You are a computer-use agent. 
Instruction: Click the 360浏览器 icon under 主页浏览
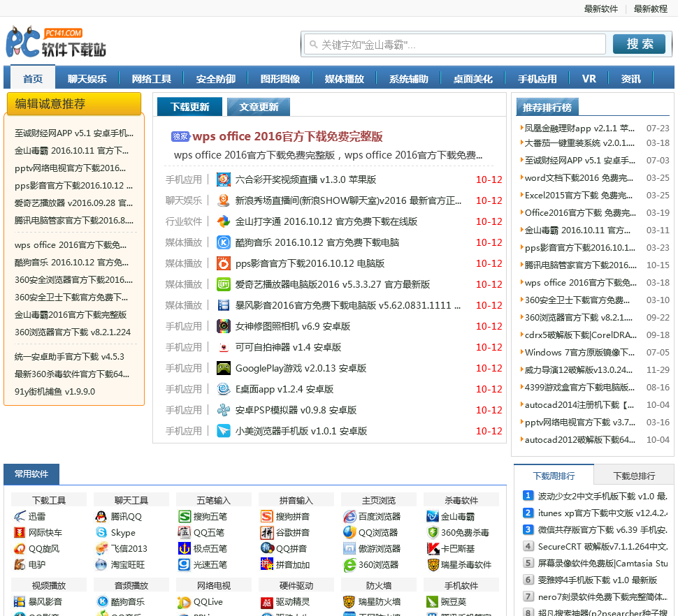click(349, 564)
